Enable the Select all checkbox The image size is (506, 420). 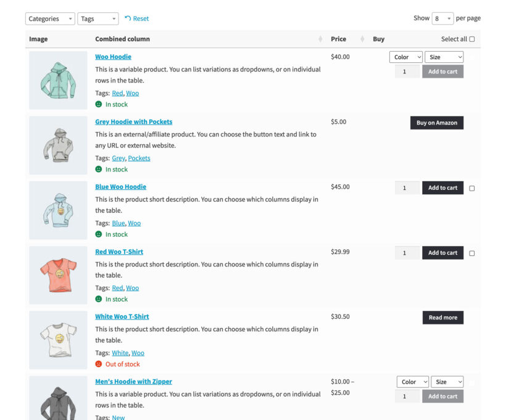(x=473, y=38)
